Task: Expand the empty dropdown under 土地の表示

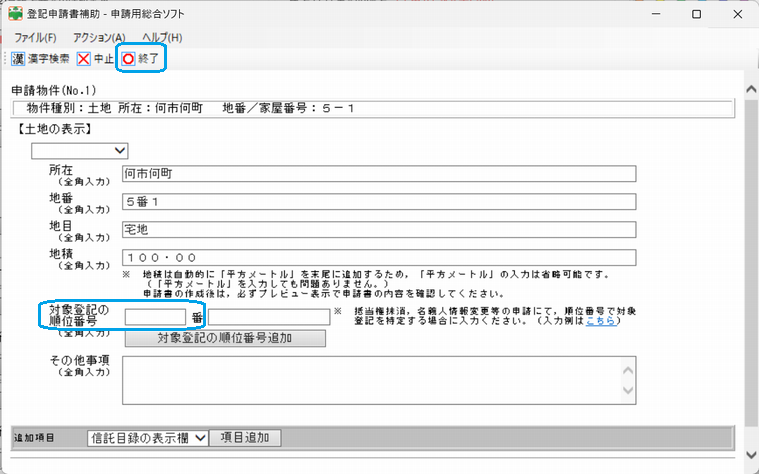Action: coord(80,151)
